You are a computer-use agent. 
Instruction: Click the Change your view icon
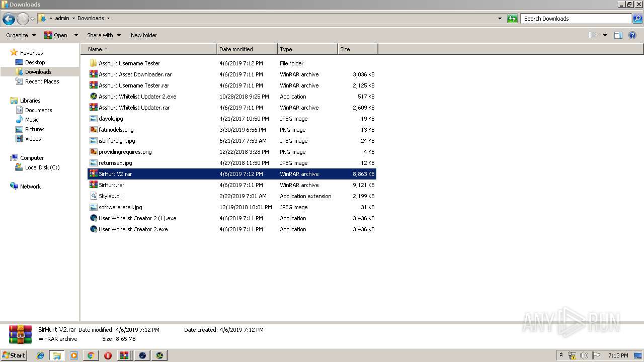coord(593,35)
